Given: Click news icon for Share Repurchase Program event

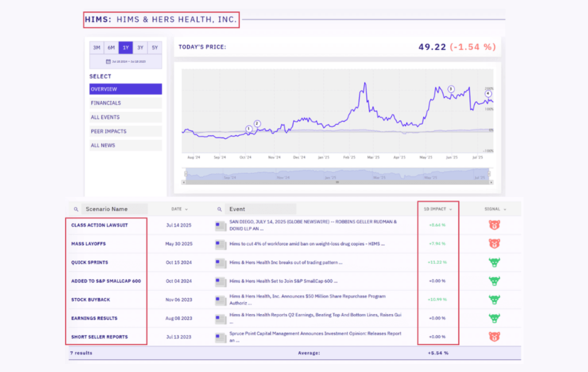Looking at the screenshot, I should (x=220, y=300).
